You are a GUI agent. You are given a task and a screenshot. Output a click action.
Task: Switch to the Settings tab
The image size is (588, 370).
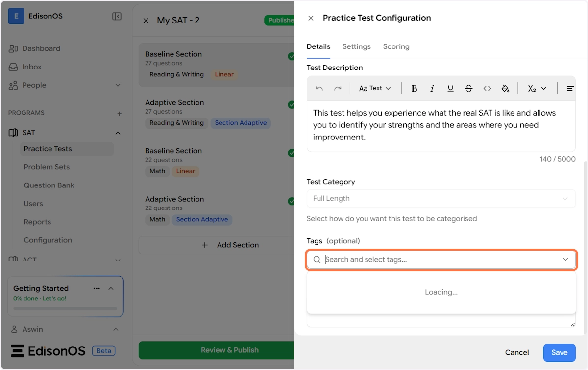(x=356, y=46)
